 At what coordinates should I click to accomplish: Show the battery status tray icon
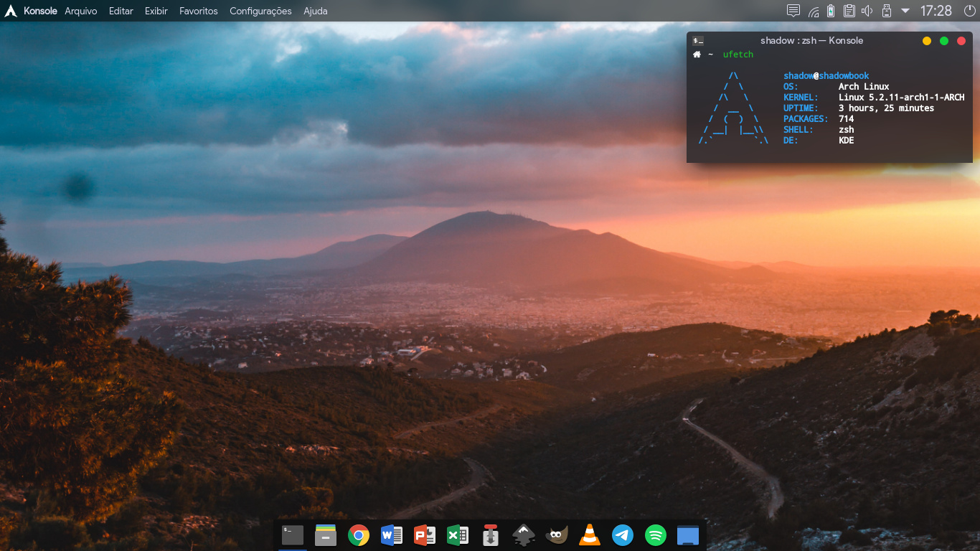(831, 11)
